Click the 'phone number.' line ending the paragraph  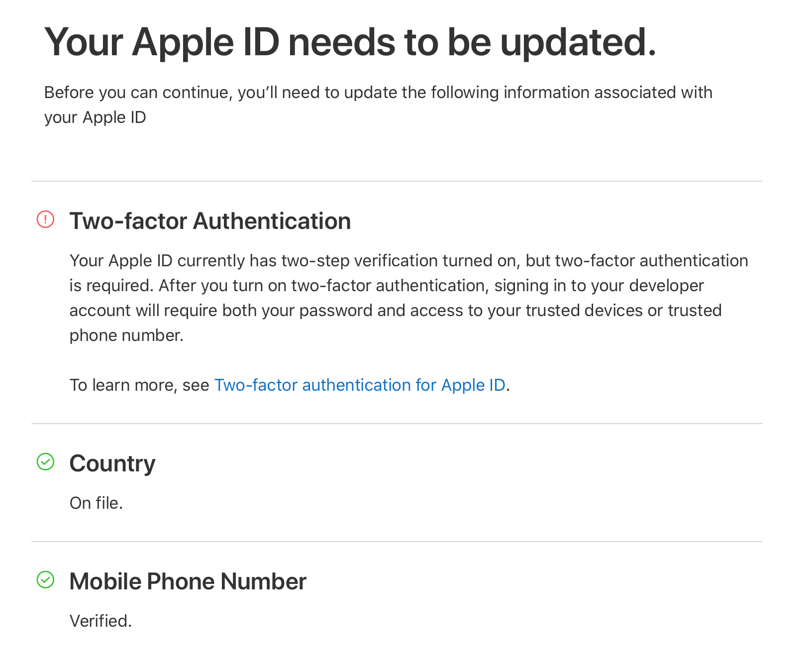tap(126, 336)
